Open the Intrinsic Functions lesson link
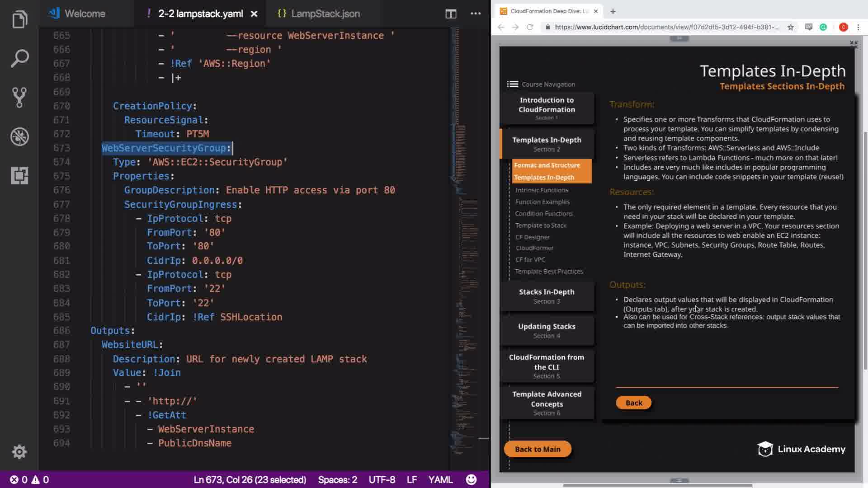Viewport: 868px width, 488px height. tap(541, 190)
